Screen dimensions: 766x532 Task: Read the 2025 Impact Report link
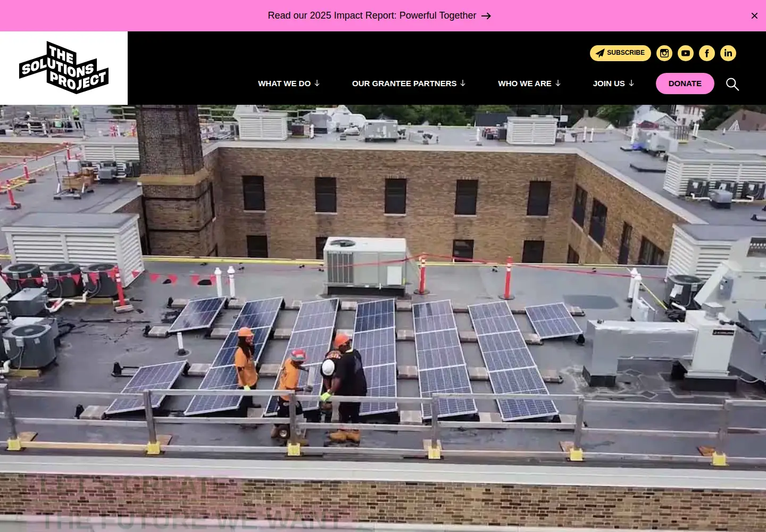pyautogui.click(x=379, y=15)
